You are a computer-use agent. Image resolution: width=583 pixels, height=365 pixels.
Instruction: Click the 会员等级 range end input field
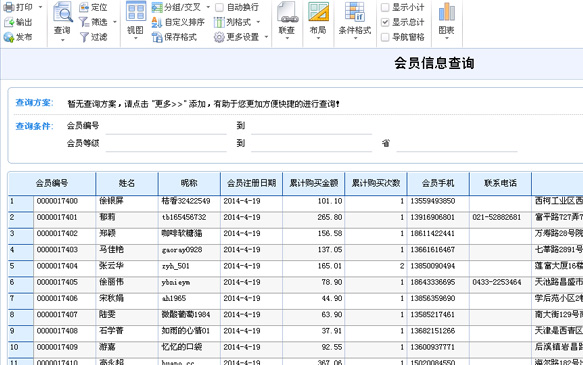[x=312, y=144]
